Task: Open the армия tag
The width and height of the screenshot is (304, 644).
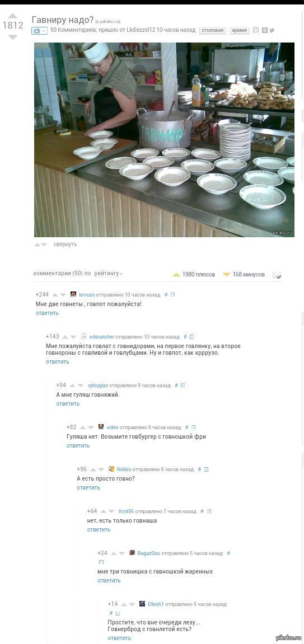Action: [239, 30]
